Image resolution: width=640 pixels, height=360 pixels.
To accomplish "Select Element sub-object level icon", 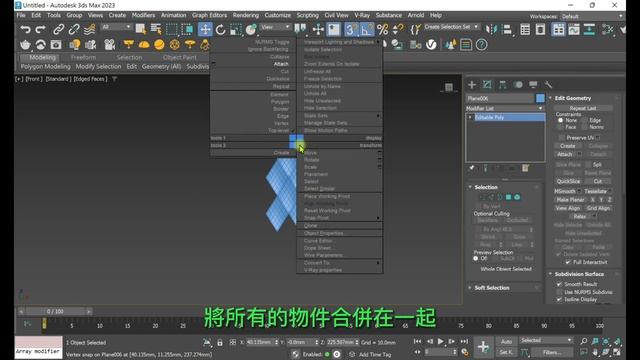I will click(517, 197).
